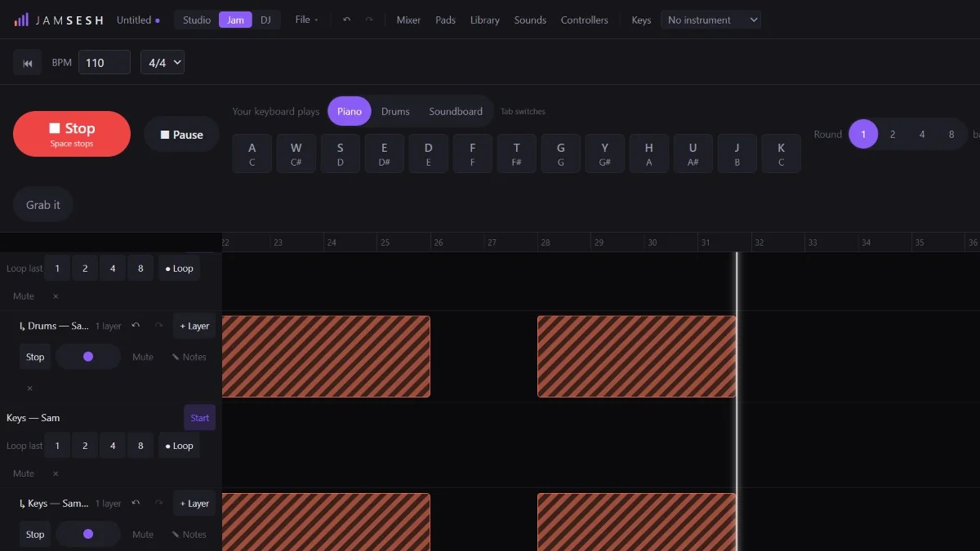980x551 pixels.
Task: Open Notes editor for Keys layer
Action: tap(189, 535)
